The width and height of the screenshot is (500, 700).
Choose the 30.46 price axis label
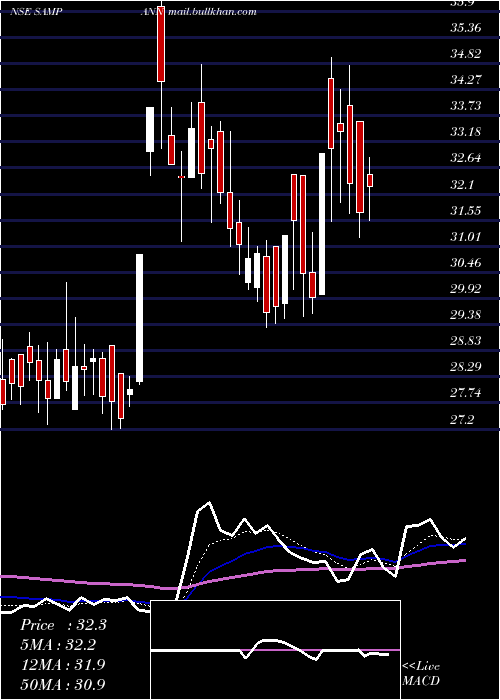[466, 262]
